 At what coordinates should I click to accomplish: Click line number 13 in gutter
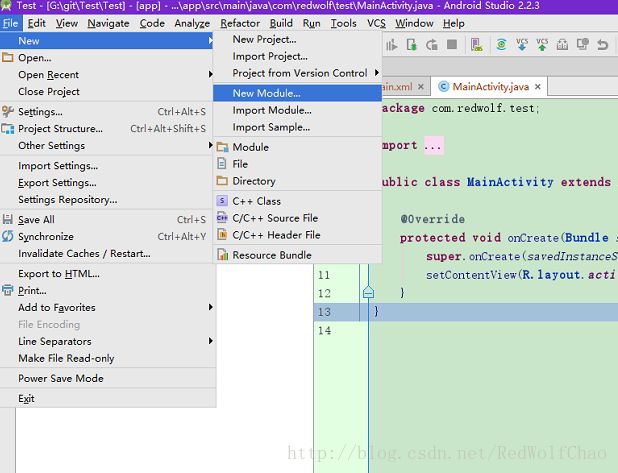[324, 312]
